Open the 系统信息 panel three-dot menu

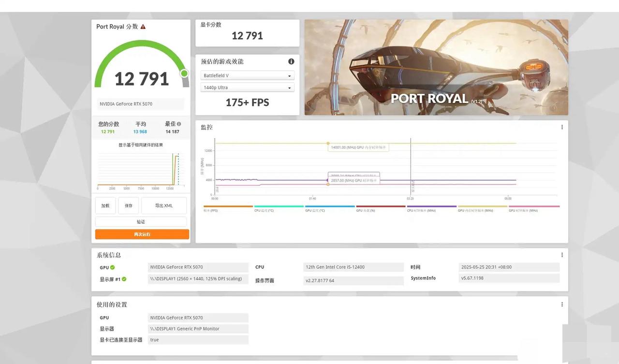coord(562,255)
